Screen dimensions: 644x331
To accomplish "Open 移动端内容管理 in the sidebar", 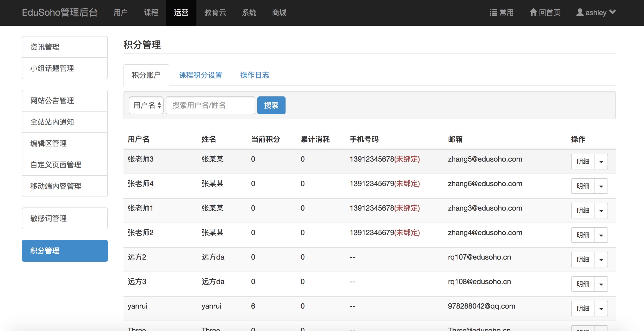I will click(65, 186).
